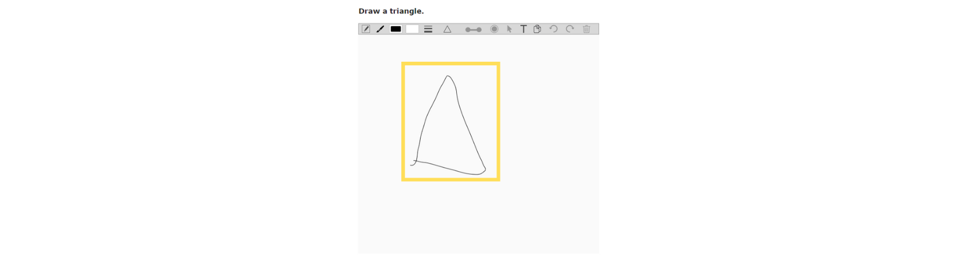Click inside the yellow highlighted box

[x=451, y=122]
